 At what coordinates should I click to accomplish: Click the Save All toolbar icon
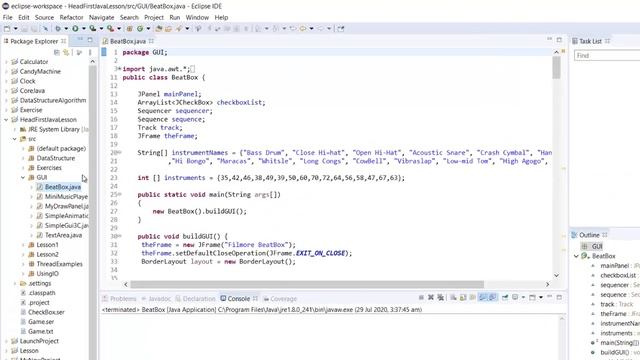point(34,29)
